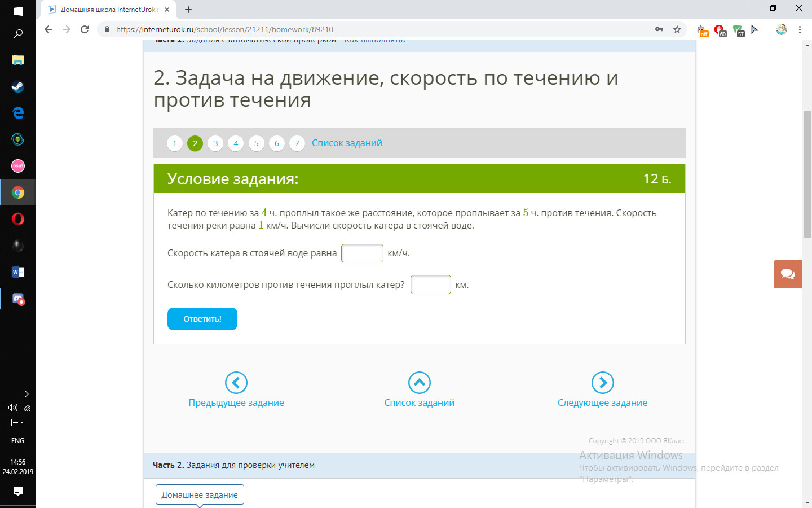This screenshot has width=812, height=508.
Task: Open Microsoft Word from the taskbar
Action: 18,272
